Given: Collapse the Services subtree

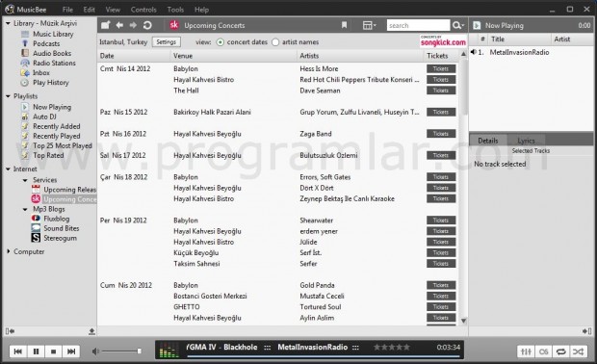Looking at the screenshot, I should [x=25, y=180].
